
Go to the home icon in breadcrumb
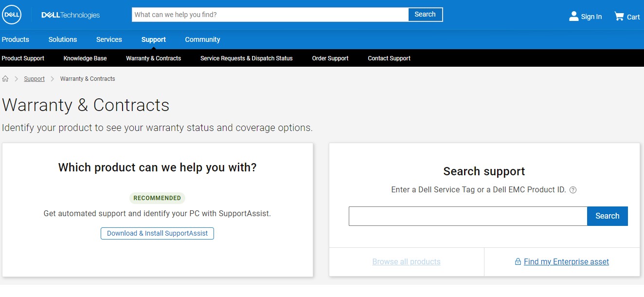5,78
